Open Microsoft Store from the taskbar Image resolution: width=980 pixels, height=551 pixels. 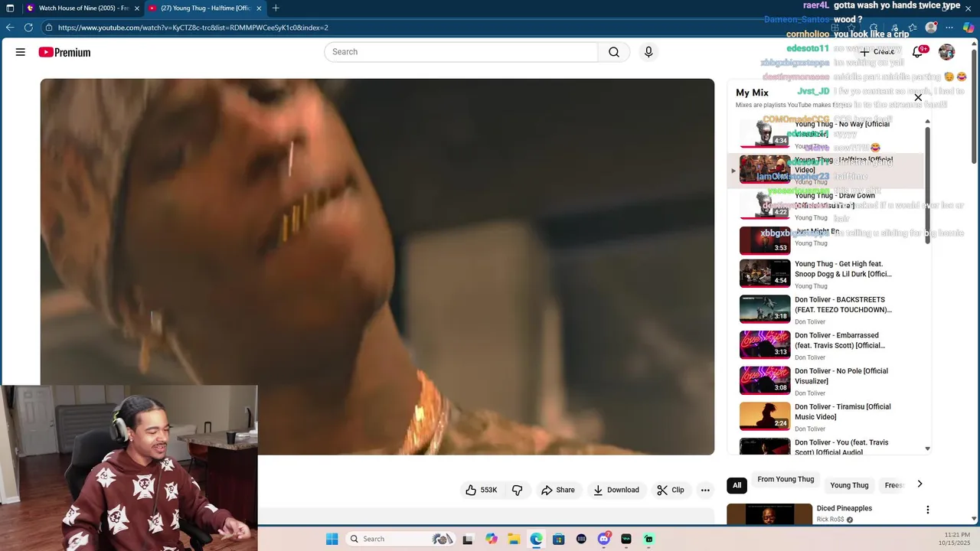tap(559, 539)
